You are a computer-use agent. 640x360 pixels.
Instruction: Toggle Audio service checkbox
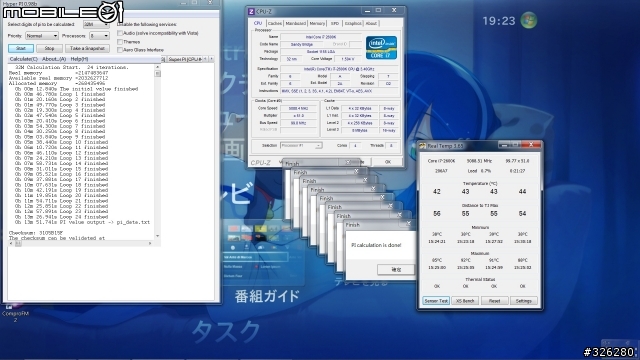point(120,33)
